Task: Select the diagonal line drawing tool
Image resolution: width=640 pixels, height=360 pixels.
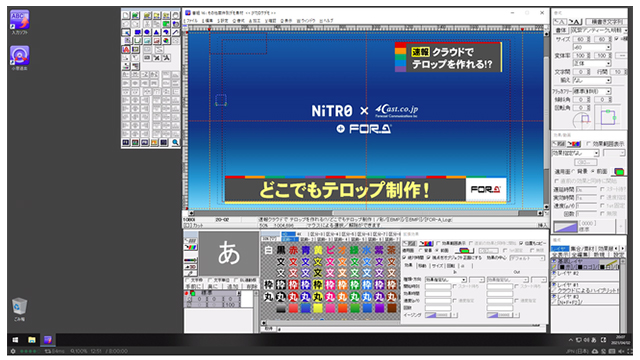Action: (176, 32)
